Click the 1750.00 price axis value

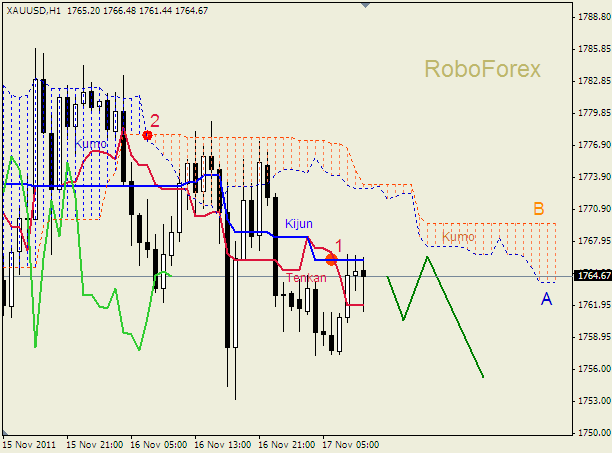(x=594, y=433)
